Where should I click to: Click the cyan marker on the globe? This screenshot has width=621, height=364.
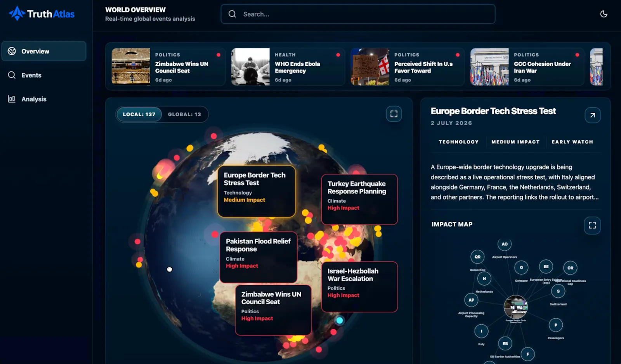[x=340, y=320]
